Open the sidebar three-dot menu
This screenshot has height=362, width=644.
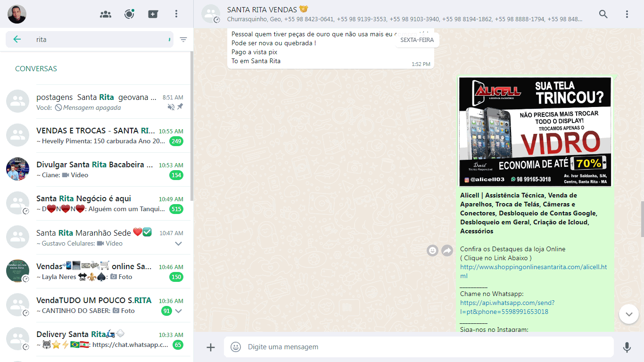[x=176, y=14]
